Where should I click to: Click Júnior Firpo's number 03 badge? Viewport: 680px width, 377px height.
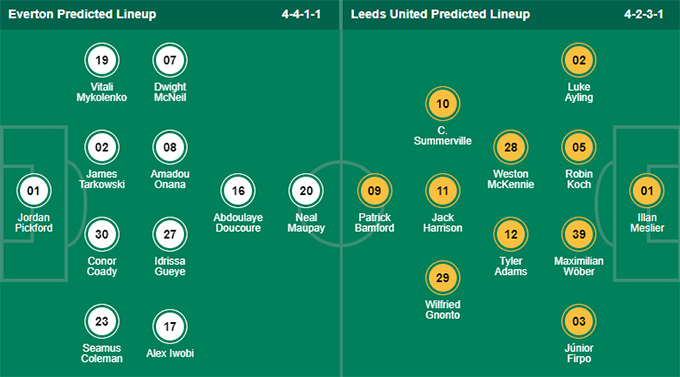[579, 321]
